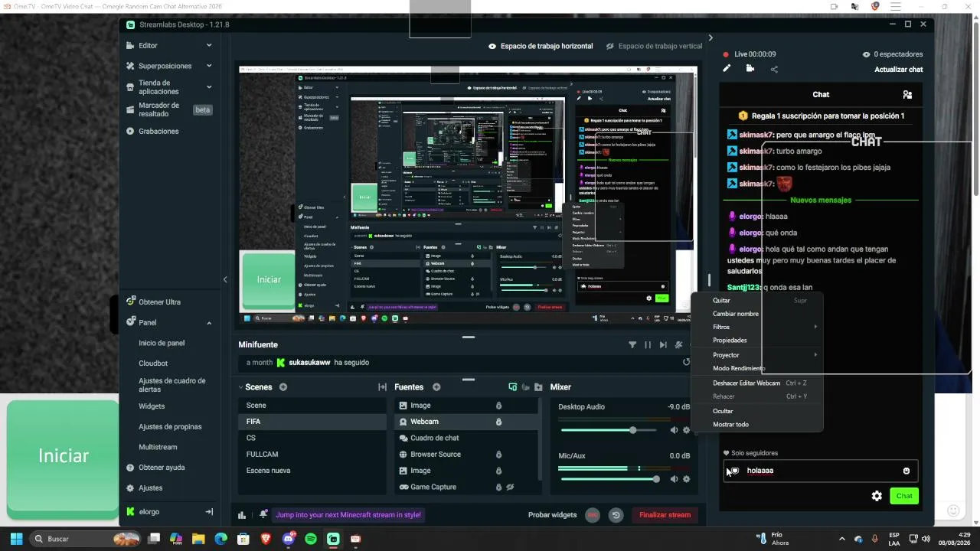980x551 pixels.
Task: Open stream stats bar chart icon
Action: tap(242, 515)
